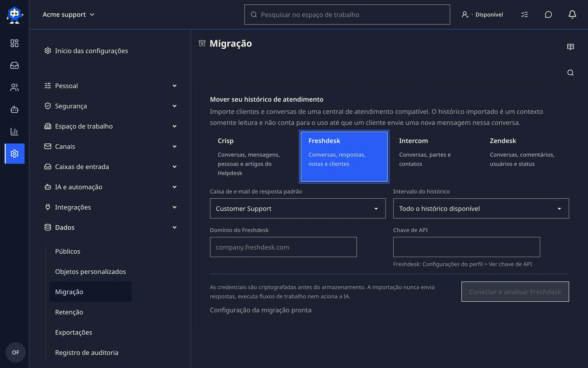
Task: Expand the Integrações section
Action: point(111,207)
